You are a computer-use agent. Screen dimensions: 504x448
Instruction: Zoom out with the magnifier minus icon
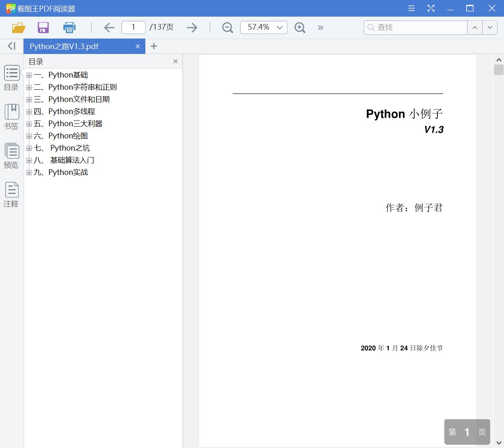pos(227,27)
